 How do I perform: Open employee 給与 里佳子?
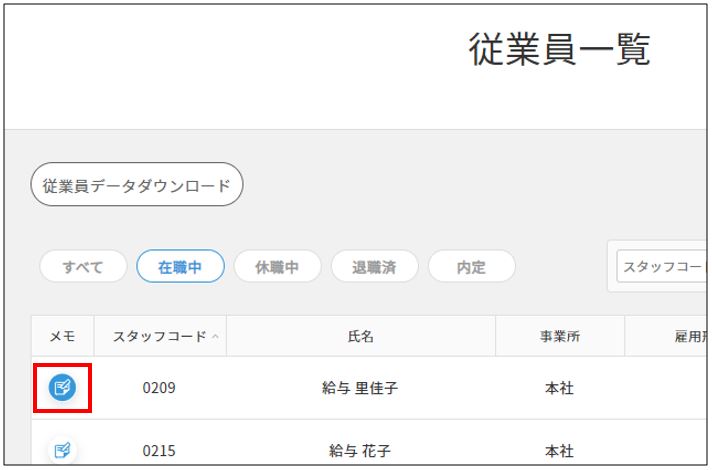360,388
